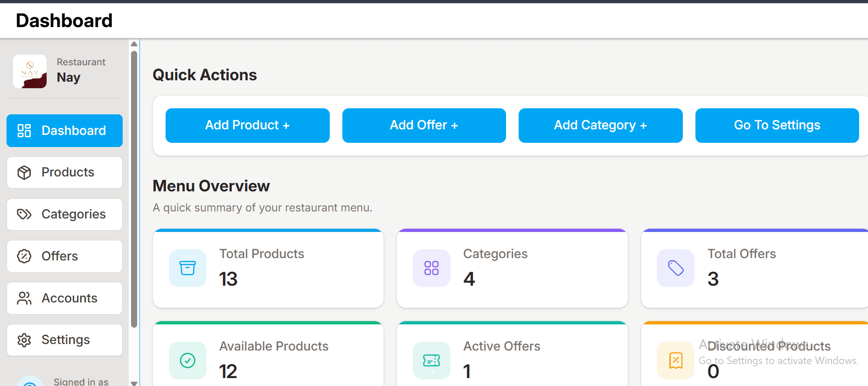Viewport: 868px width, 386px height.
Task: Open the Products menu item
Action: pyautogui.click(x=64, y=172)
